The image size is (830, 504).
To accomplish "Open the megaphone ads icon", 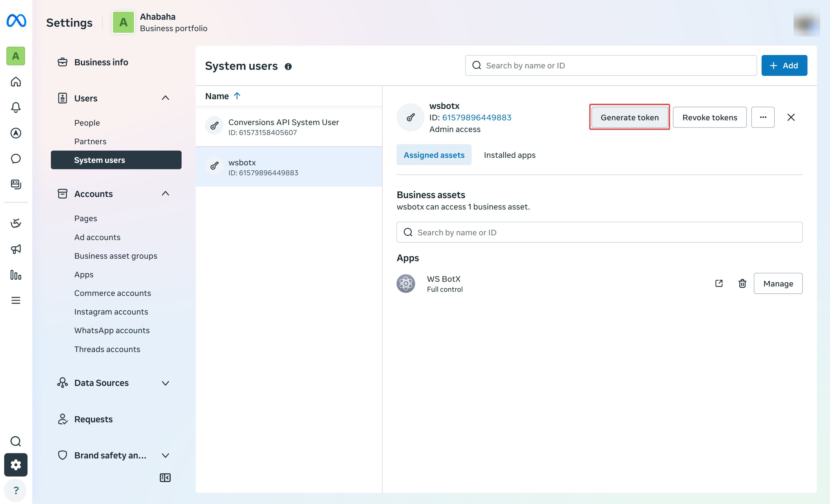I will click(16, 249).
